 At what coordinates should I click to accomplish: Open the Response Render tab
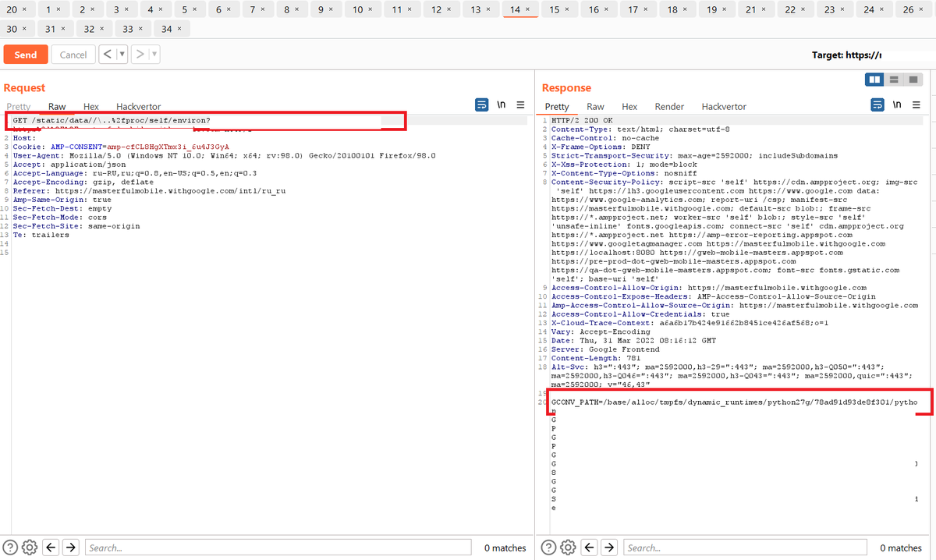[x=669, y=107]
